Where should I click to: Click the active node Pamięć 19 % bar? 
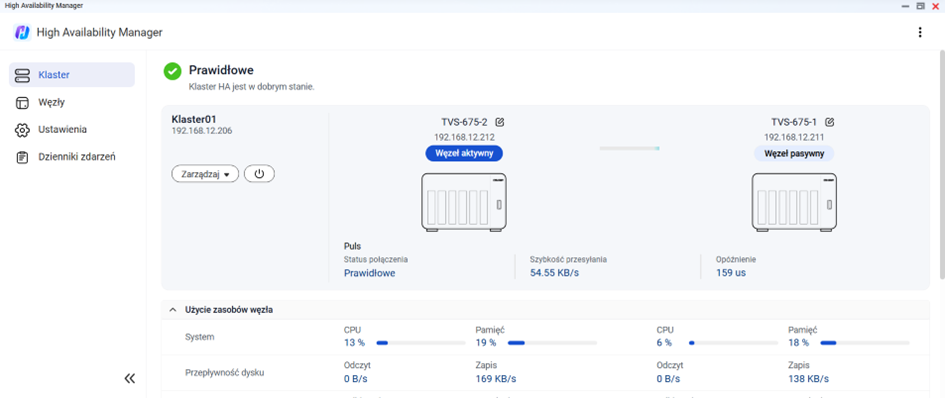[x=552, y=343]
